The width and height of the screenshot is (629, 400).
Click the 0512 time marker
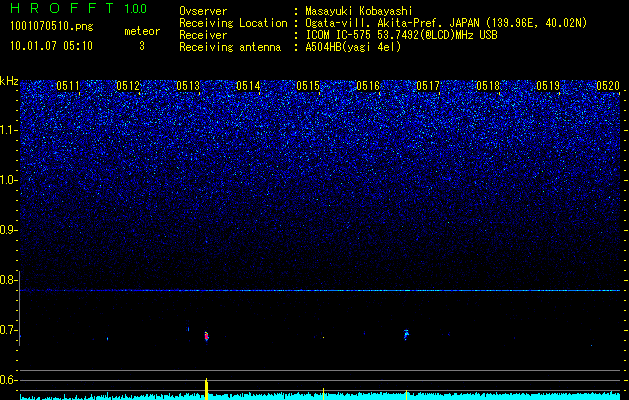(128, 86)
